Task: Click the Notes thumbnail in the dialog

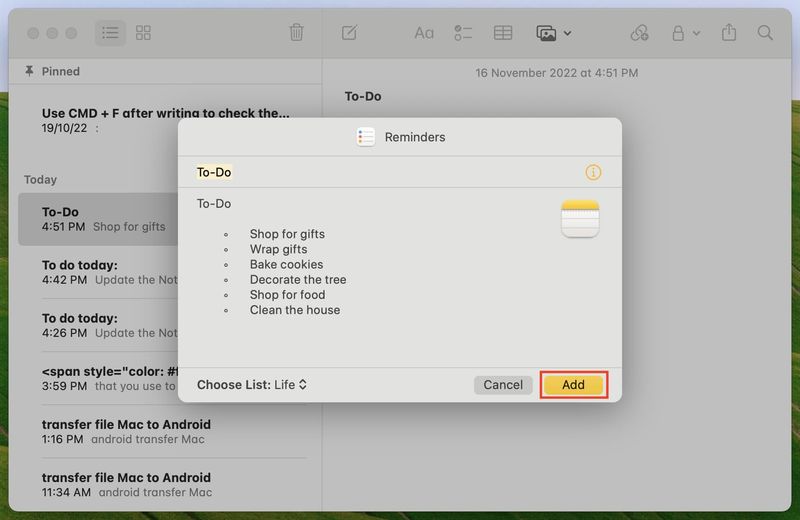Action: pyautogui.click(x=580, y=218)
